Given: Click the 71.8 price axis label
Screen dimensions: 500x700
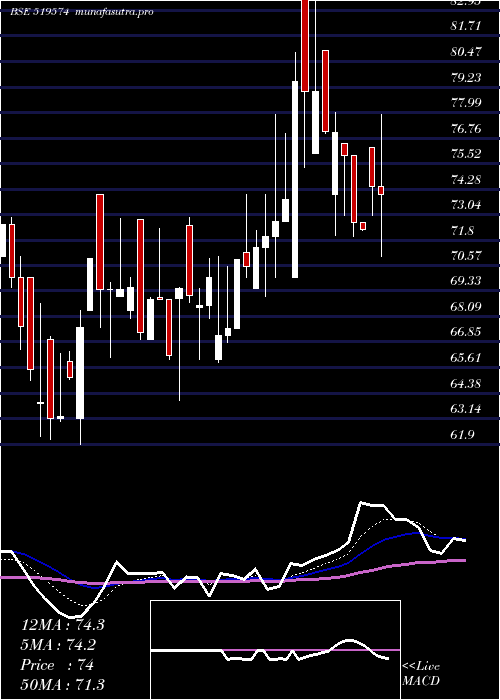Looking at the screenshot, I should click(462, 231).
